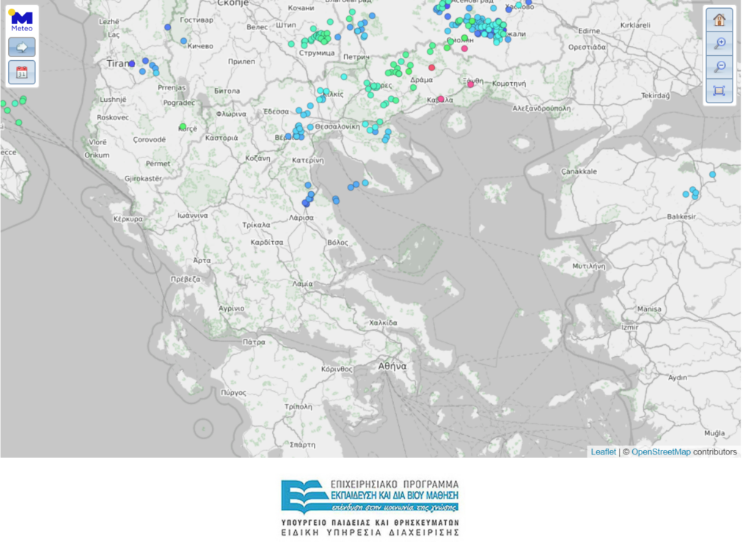Click the Greek education programme banner logo
The image size is (751, 560).
(370, 507)
